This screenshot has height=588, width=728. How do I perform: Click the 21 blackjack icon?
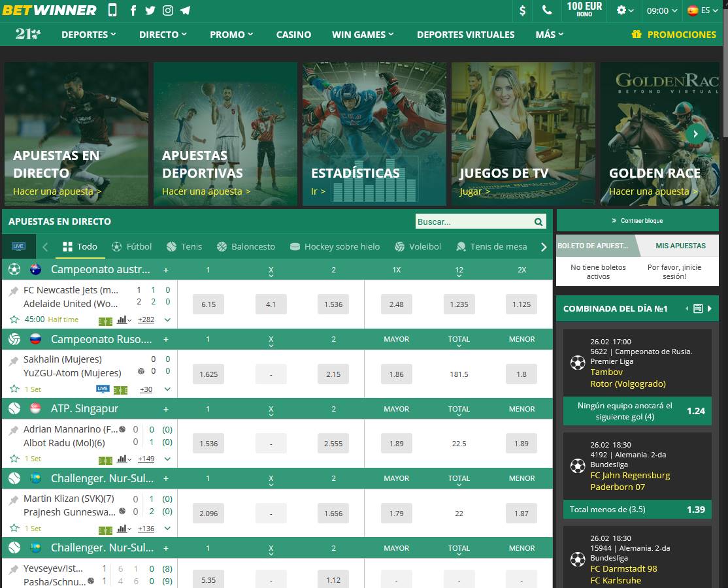point(28,34)
